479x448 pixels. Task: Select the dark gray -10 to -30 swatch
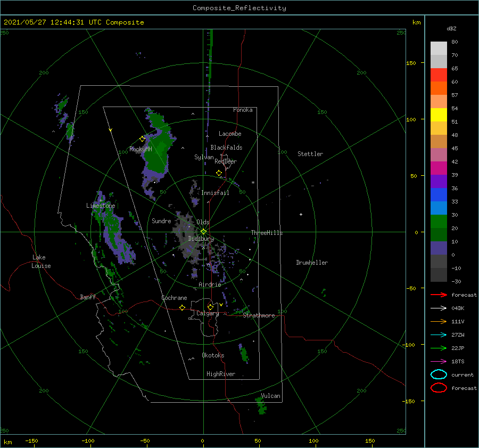(439, 275)
